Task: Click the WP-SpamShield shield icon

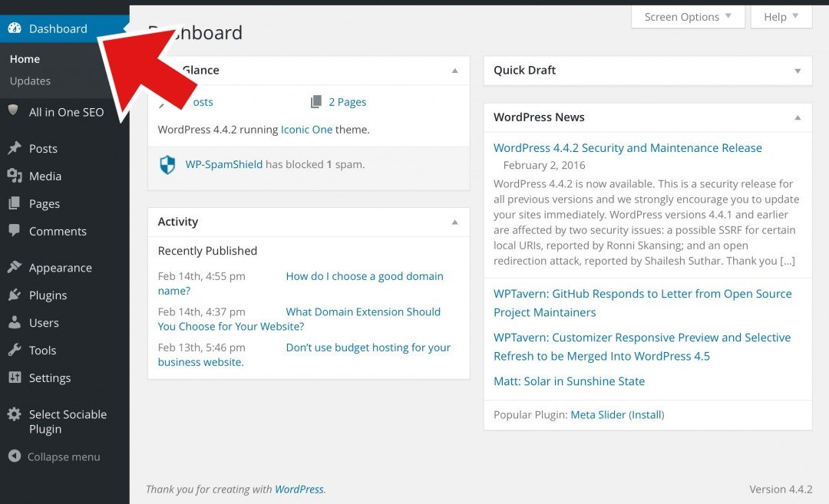Action: coord(167,164)
